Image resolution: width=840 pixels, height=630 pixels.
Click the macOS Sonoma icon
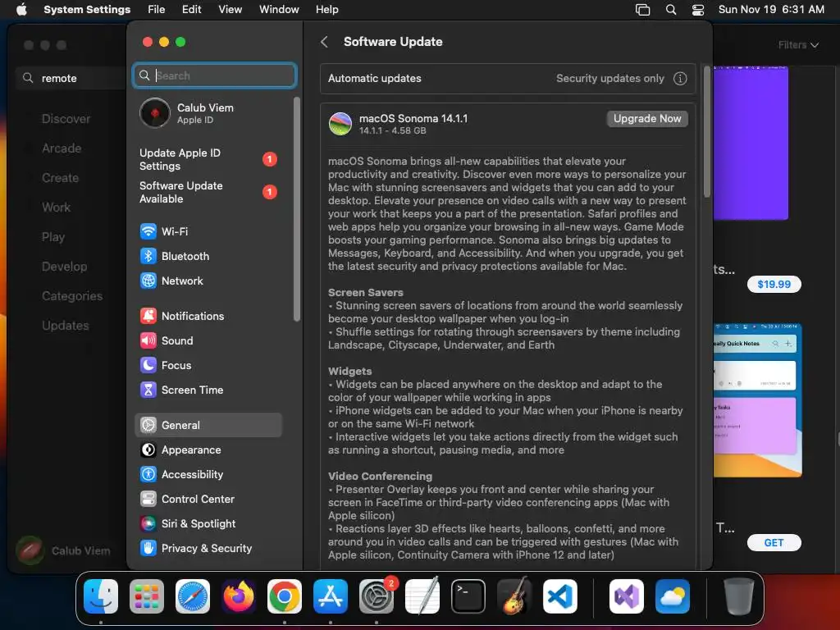pos(340,124)
